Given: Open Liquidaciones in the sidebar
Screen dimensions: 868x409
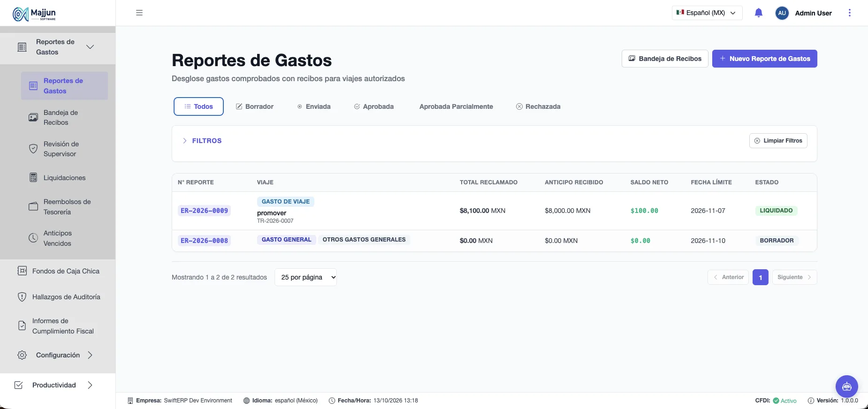Looking at the screenshot, I should [64, 178].
